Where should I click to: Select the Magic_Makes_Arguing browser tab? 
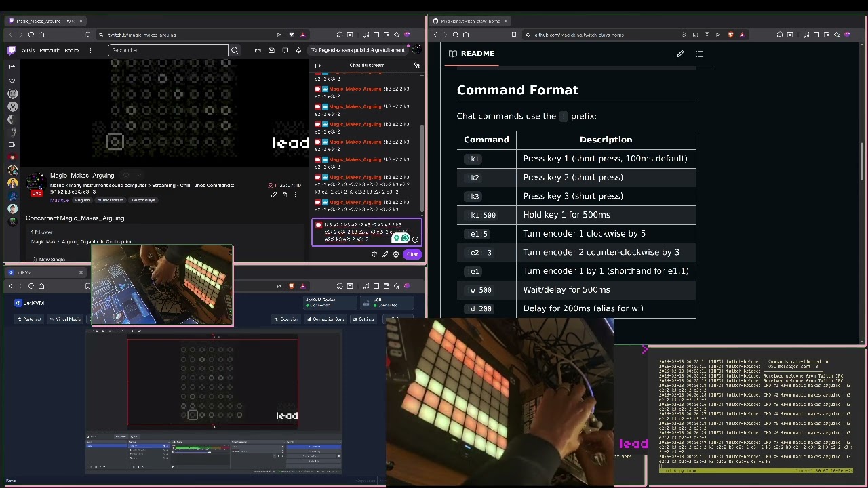pyautogui.click(x=45, y=21)
